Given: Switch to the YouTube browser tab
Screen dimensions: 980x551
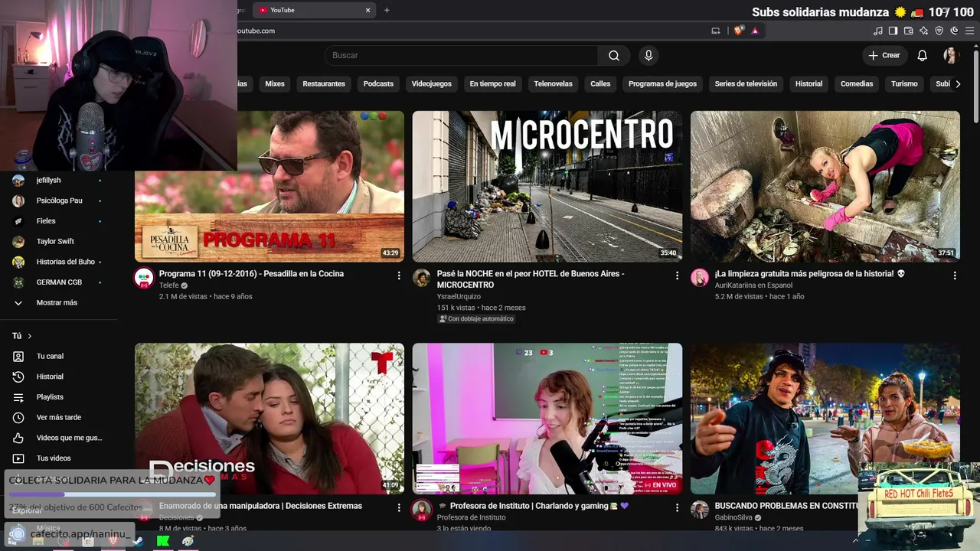Looking at the screenshot, I should (x=314, y=10).
